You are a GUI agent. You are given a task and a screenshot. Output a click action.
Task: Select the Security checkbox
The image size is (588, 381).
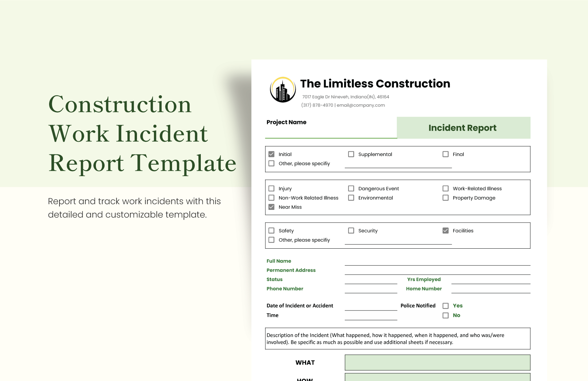pyautogui.click(x=351, y=230)
